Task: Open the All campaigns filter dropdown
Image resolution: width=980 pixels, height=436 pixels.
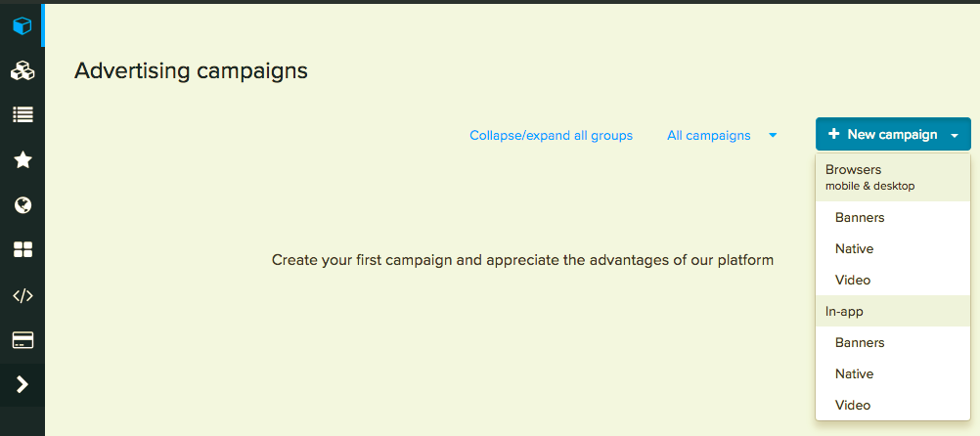Action: (722, 136)
